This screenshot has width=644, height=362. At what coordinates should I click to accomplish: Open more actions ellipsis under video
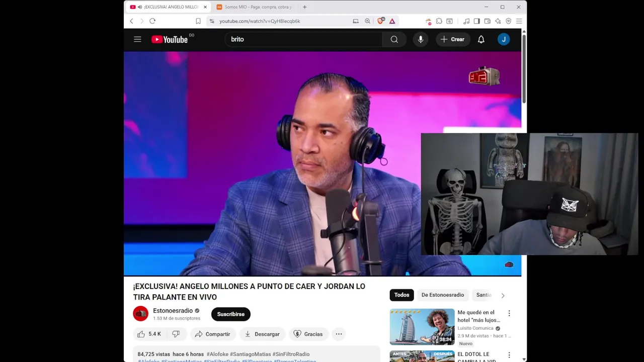[x=339, y=334]
